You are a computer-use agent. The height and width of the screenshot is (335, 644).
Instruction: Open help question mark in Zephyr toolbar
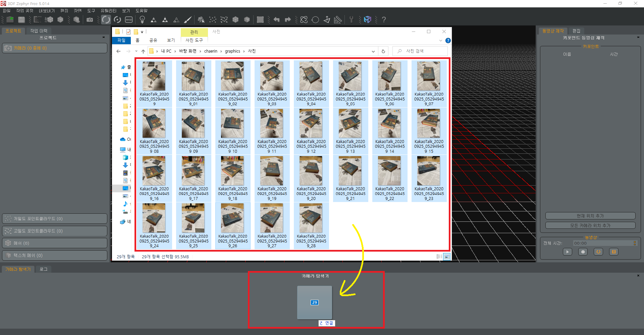tap(384, 20)
